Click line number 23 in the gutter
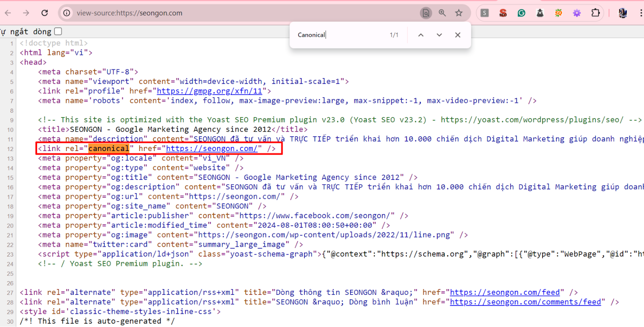The height and width of the screenshot is (327, 644). click(x=10, y=255)
